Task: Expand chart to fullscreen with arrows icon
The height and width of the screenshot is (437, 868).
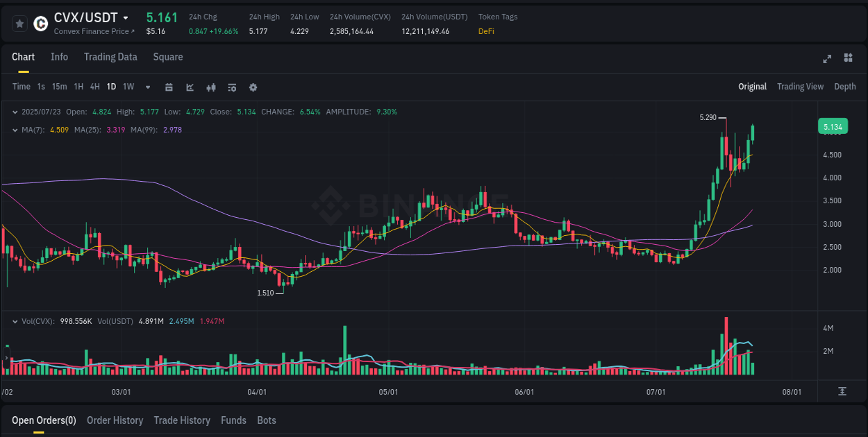Action: pyautogui.click(x=827, y=59)
